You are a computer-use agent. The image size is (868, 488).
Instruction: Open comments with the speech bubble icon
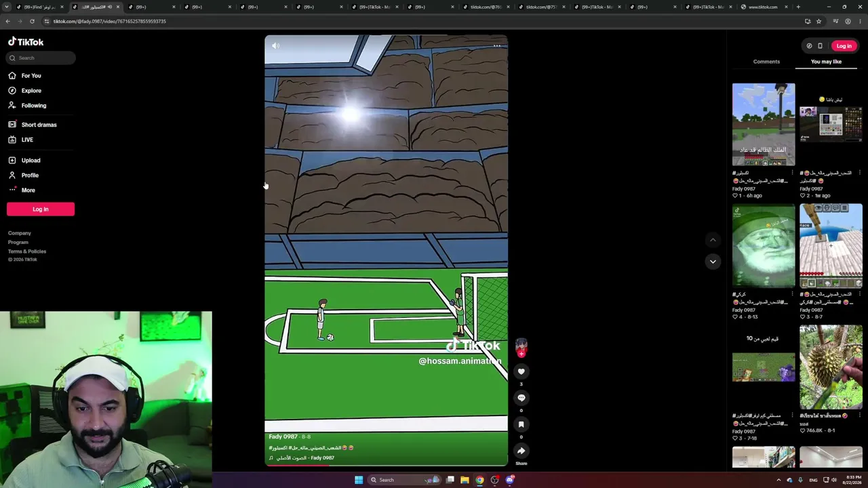(x=521, y=398)
